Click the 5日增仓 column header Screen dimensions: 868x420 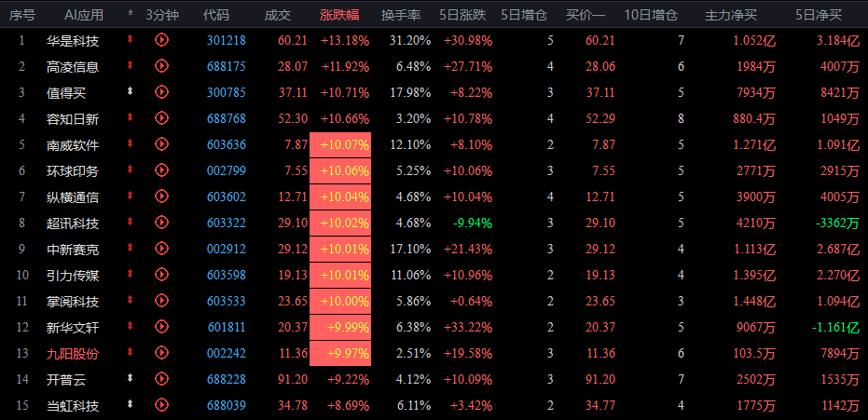tap(524, 15)
